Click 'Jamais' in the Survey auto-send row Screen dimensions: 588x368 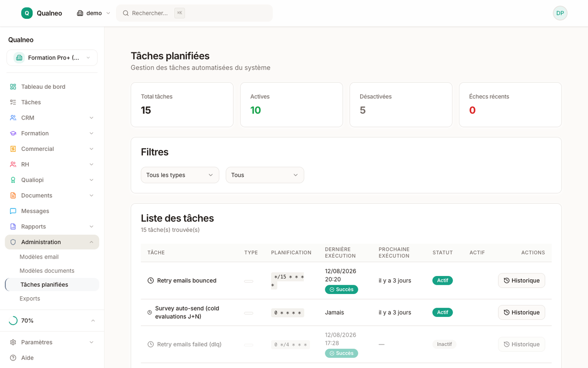[334, 313]
